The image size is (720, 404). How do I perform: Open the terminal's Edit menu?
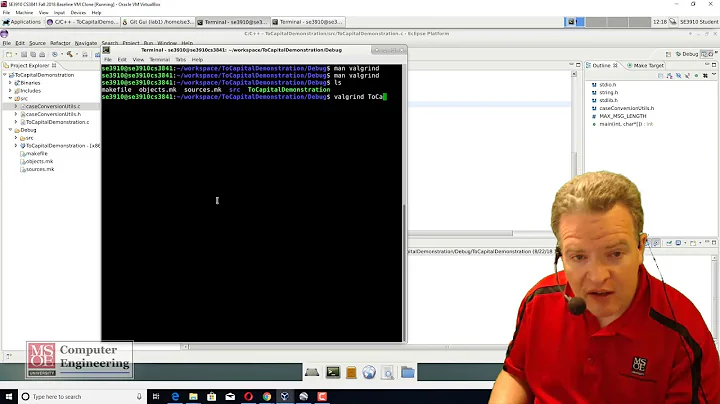click(122, 59)
